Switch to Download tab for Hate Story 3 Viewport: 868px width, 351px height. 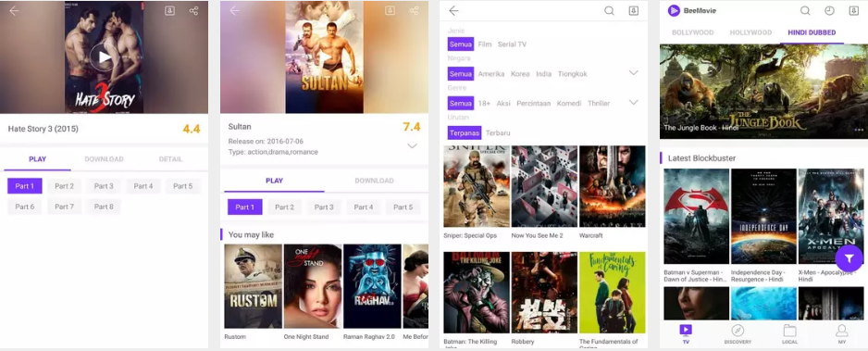(x=104, y=159)
